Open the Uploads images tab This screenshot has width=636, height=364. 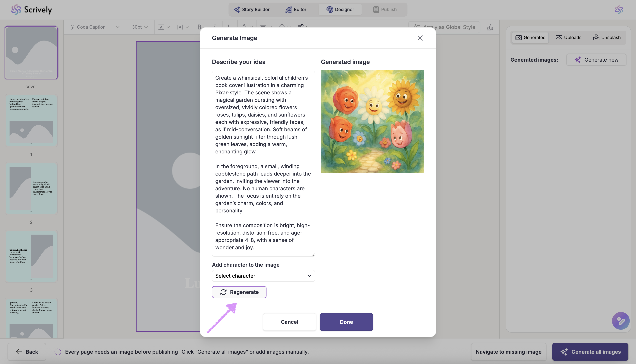coord(568,37)
